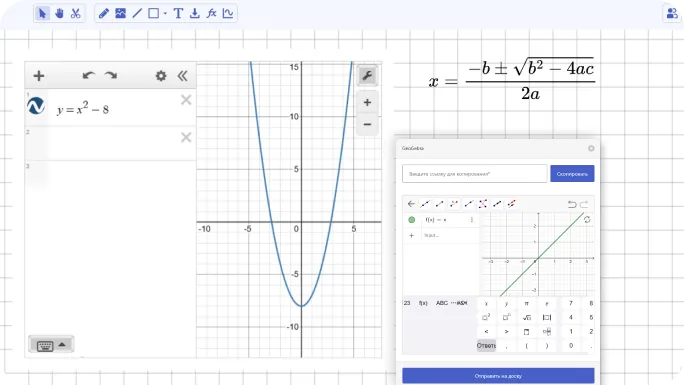Zoom in the graph with plus

(367, 102)
